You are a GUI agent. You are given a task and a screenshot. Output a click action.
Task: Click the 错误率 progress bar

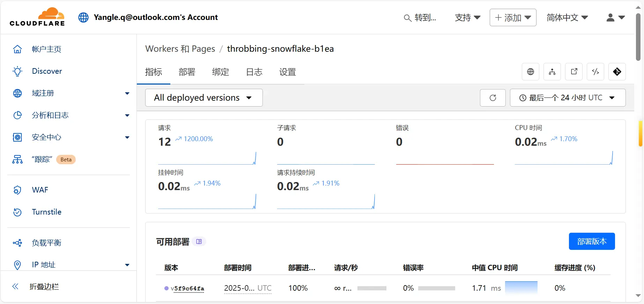pos(437,288)
